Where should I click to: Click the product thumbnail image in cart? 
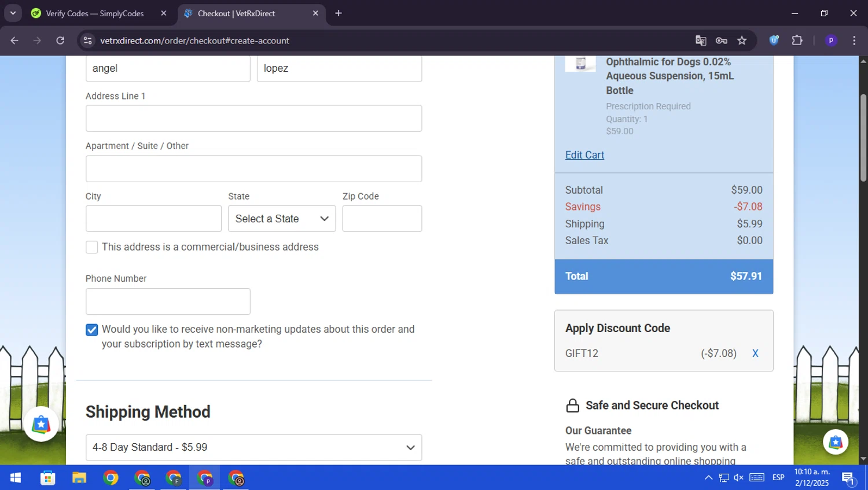pos(580,64)
